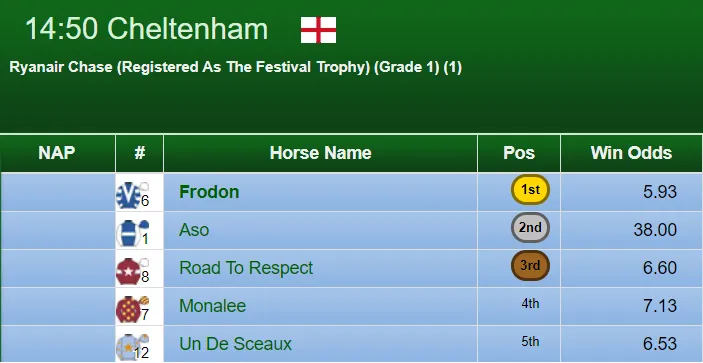The width and height of the screenshot is (703, 363).
Task: Click the NAP column header
Action: tap(57, 153)
